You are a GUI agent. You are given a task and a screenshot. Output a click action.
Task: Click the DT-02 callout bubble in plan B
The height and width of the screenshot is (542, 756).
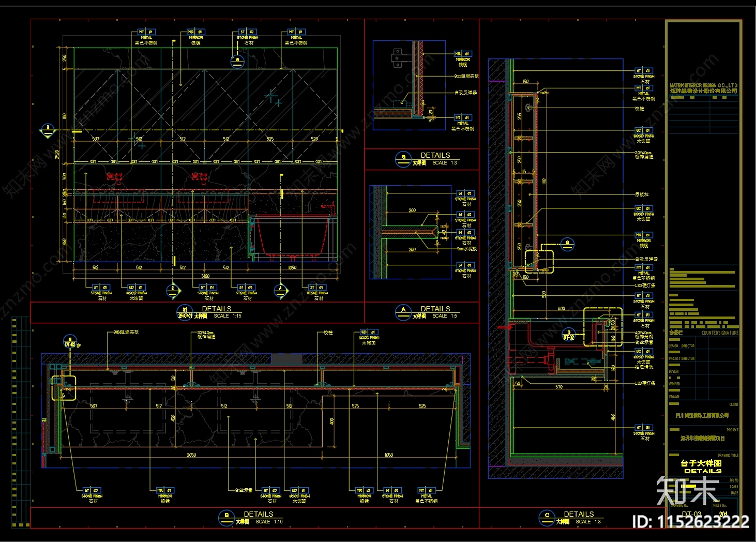point(70,341)
